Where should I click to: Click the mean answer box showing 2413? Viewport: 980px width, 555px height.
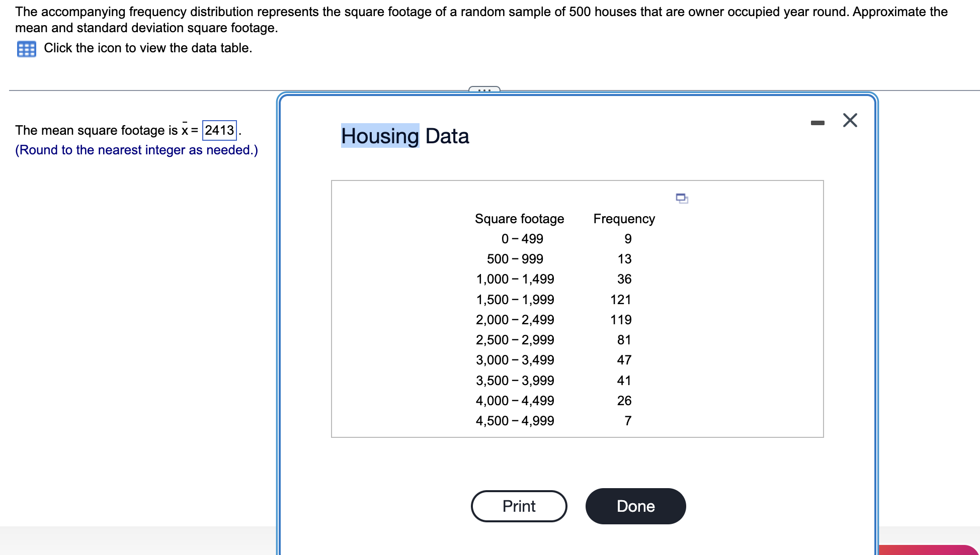point(218,130)
